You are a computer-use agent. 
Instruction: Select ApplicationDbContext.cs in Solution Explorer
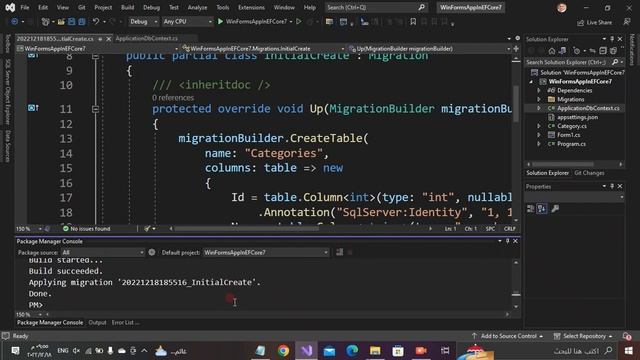[x=588, y=108]
